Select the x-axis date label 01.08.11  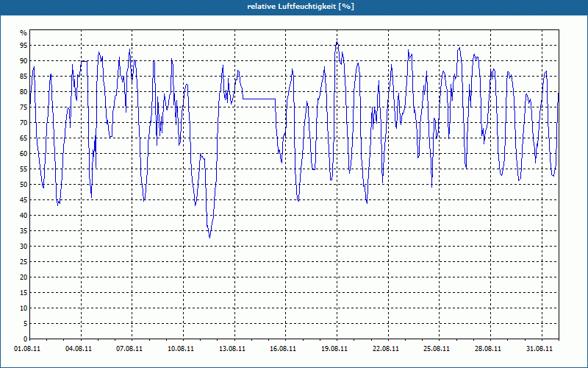[x=27, y=349]
